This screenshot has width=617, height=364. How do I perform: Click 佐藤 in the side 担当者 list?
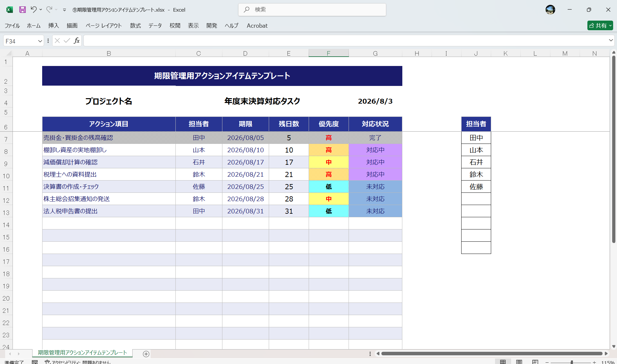476,187
